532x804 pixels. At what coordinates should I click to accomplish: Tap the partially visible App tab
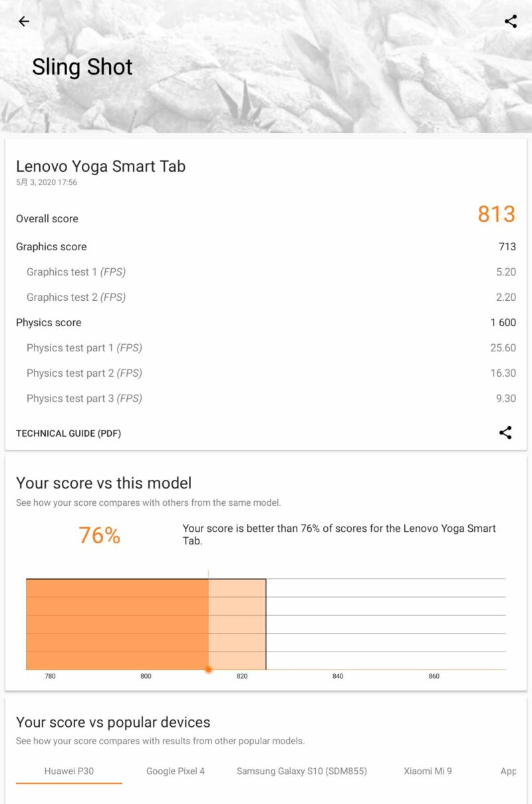click(508, 771)
